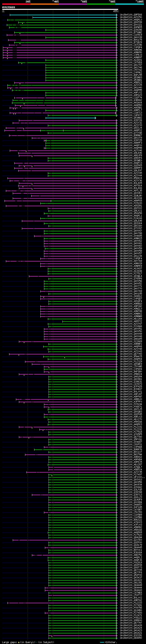Select entry UniRef100_Q43437

click(x=131, y=578)
